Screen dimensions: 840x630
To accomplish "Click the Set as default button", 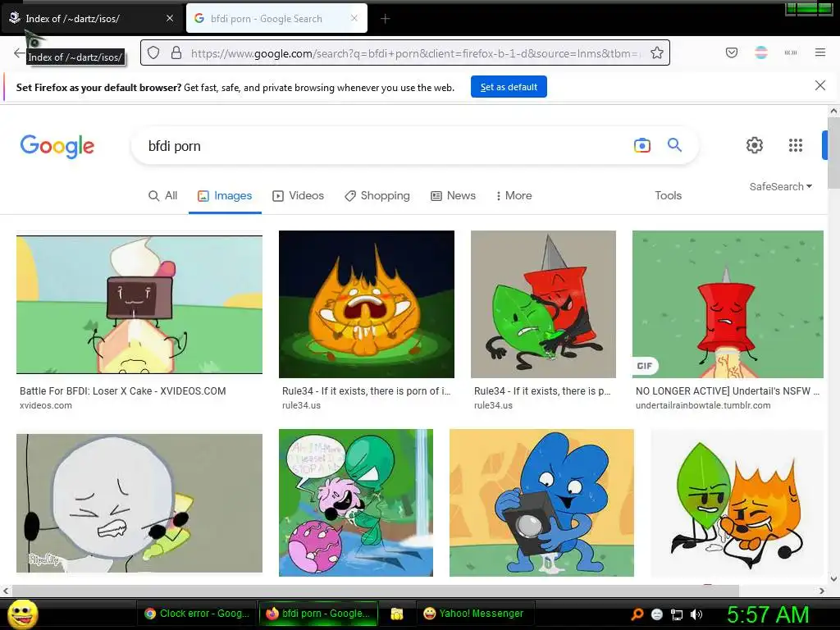I will (509, 87).
